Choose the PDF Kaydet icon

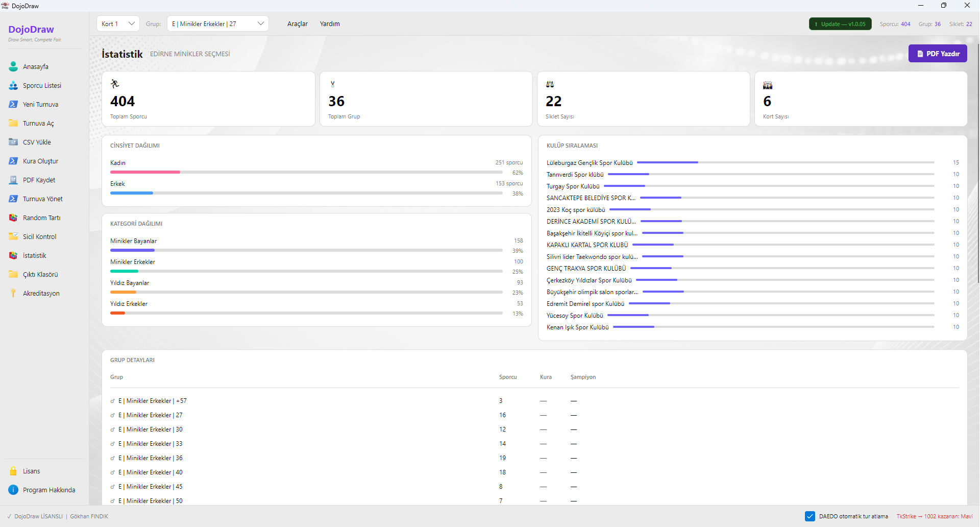click(13, 180)
